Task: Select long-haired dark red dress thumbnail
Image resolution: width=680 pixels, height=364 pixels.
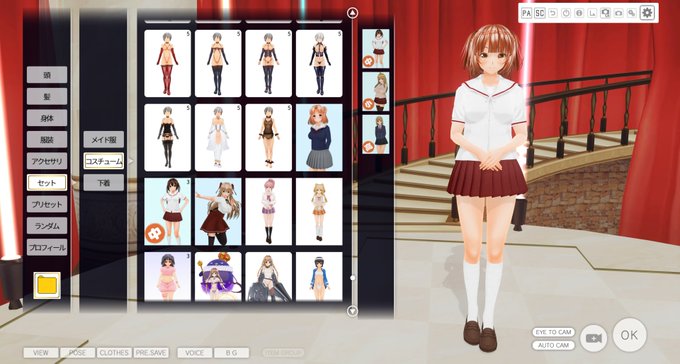Action: point(218,212)
